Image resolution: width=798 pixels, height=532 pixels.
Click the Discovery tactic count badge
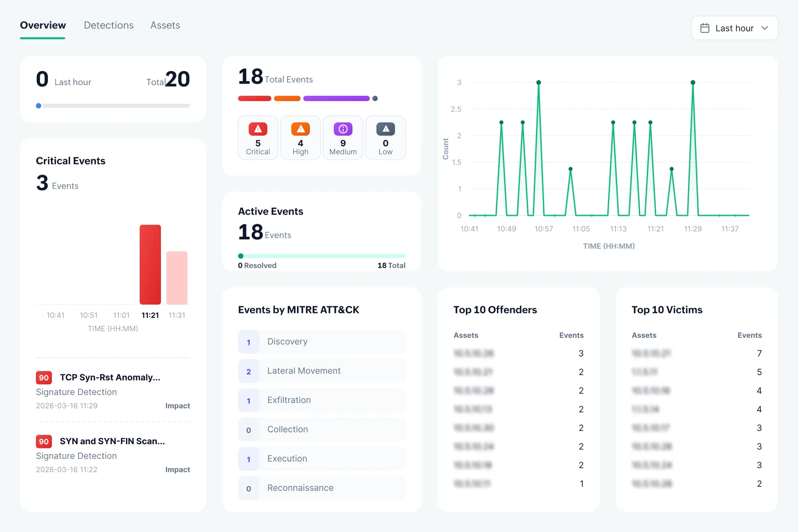249,342
